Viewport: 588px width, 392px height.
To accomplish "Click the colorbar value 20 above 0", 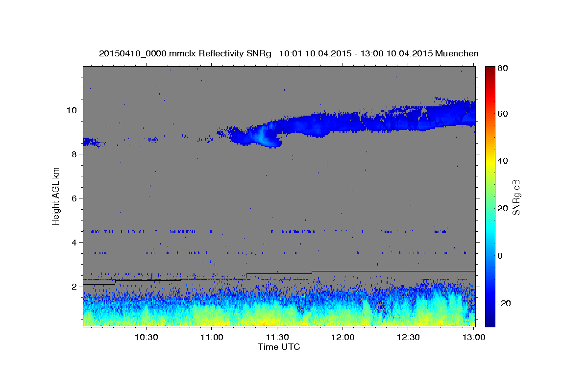I will (503, 208).
